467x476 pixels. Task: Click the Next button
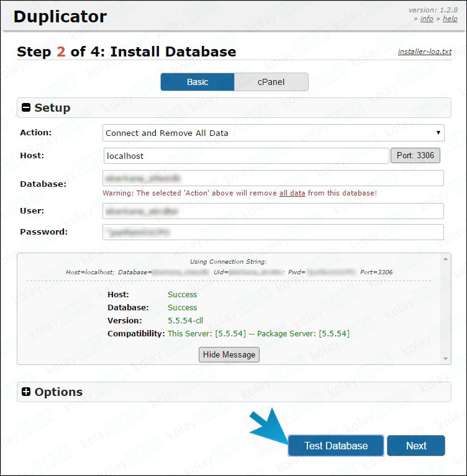coord(416,446)
